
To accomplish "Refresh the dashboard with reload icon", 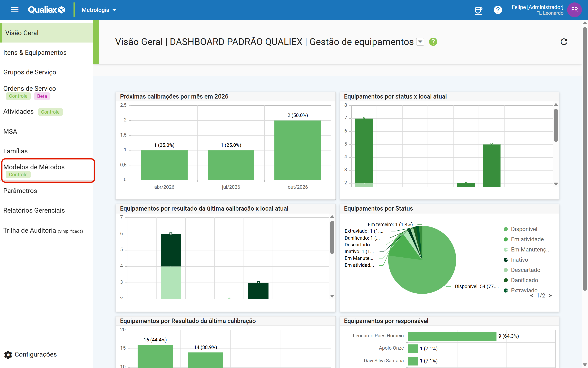I will (564, 42).
